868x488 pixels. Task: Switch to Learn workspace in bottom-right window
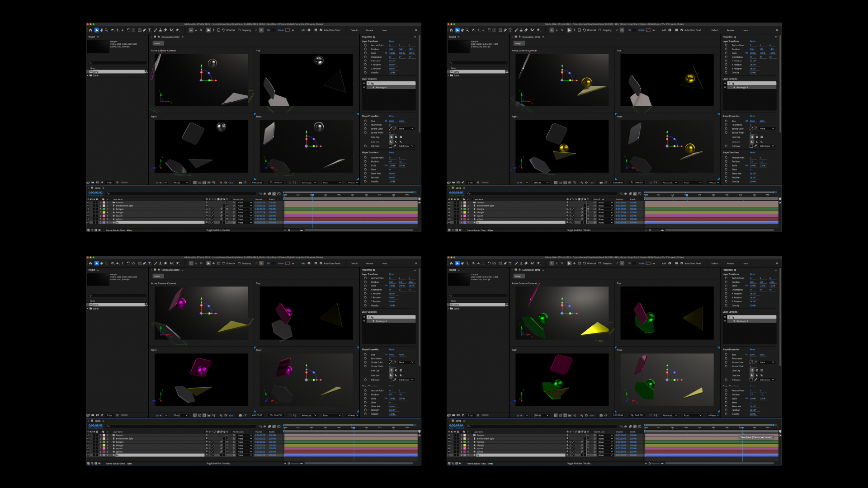click(x=745, y=263)
